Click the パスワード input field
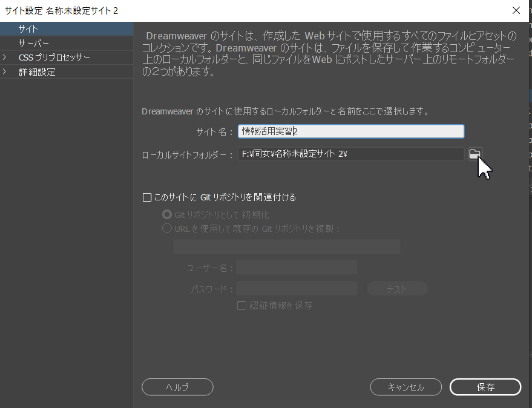The height and width of the screenshot is (408, 532). coord(297,288)
